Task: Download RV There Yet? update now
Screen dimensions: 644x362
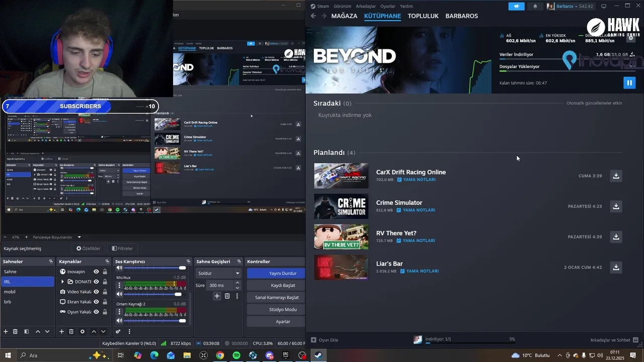Action: [616, 237]
